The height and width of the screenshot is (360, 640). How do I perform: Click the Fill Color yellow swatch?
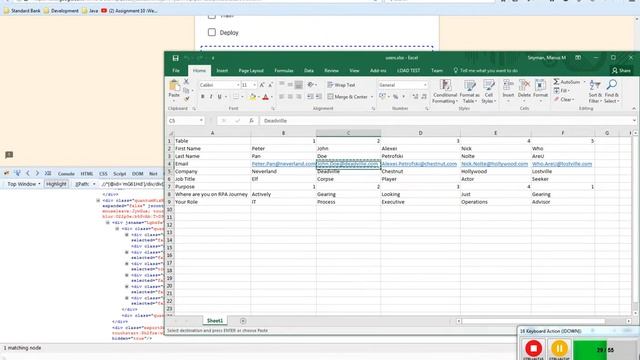252,97
